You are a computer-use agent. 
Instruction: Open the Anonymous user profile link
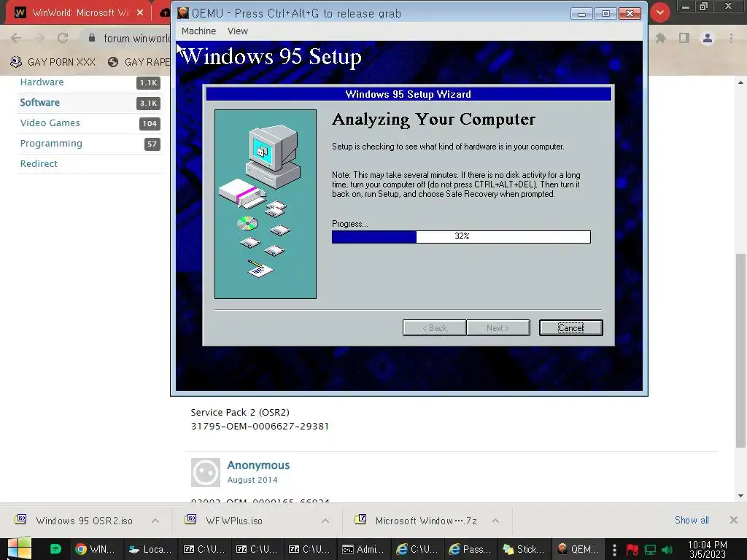click(258, 465)
